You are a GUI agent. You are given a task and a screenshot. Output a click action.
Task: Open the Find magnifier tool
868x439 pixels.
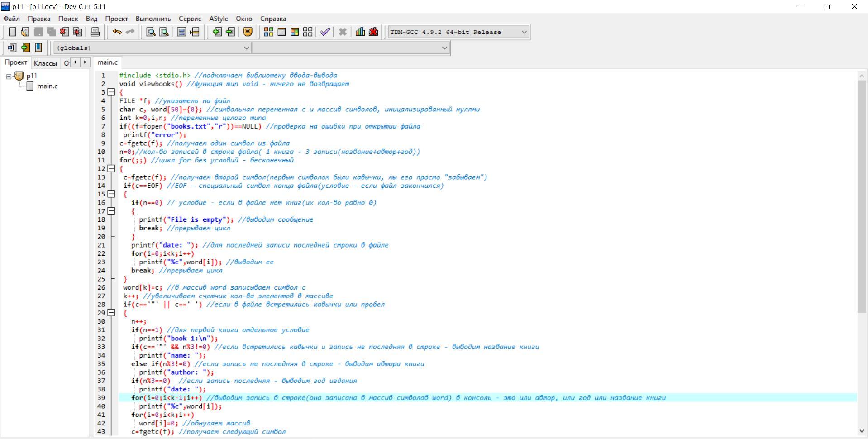[x=151, y=32]
